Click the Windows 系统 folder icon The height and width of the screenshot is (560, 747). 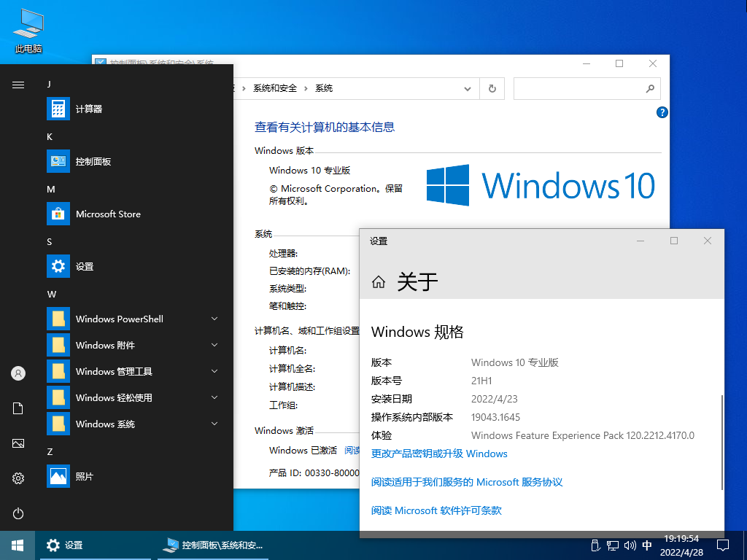(58, 424)
